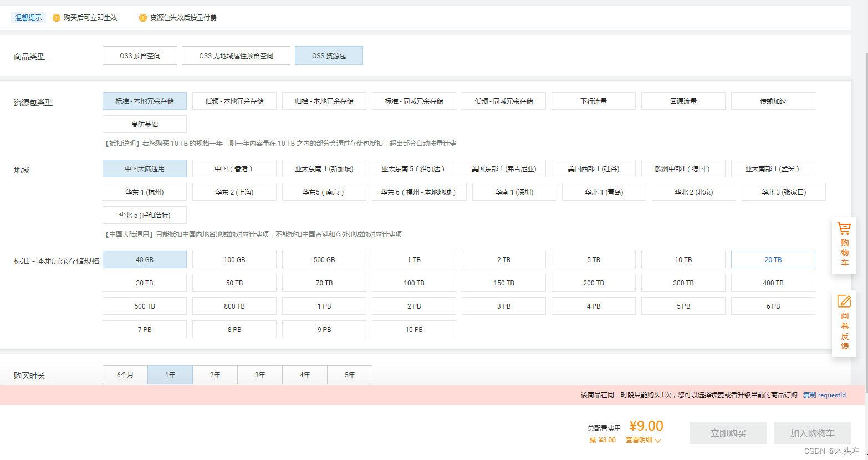Set purchase duration to 6个月
The width and height of the screenshot is (868, 460).
click(x=125, y=375)
